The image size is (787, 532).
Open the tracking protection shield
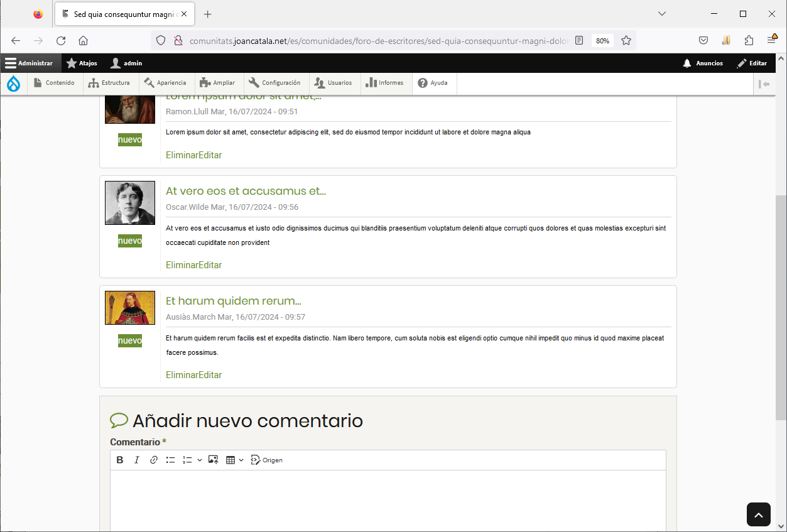point(161,40)
